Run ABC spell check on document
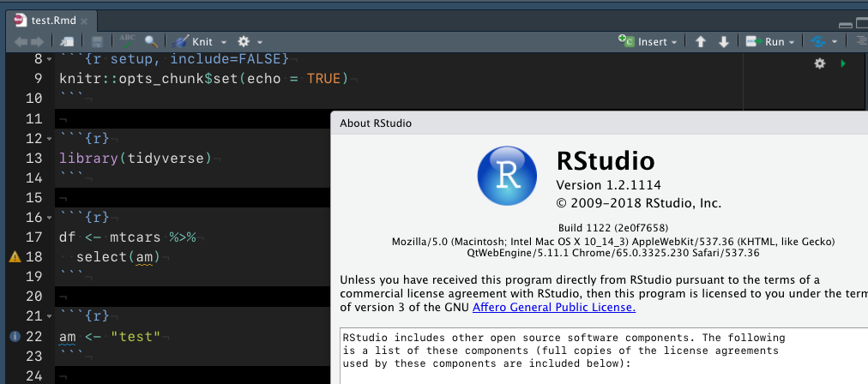 (x=127, y=41)
